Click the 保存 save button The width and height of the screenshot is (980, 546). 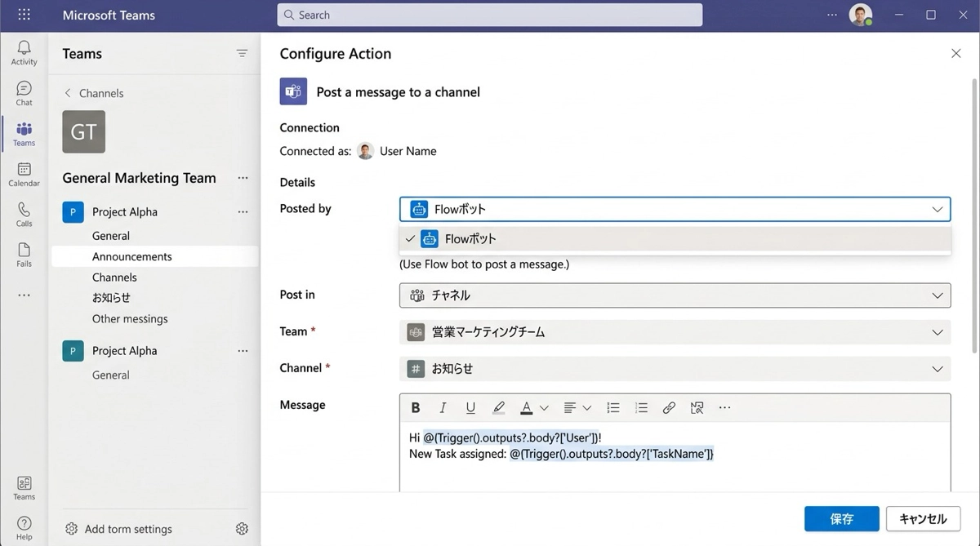[x=841, y=519]
